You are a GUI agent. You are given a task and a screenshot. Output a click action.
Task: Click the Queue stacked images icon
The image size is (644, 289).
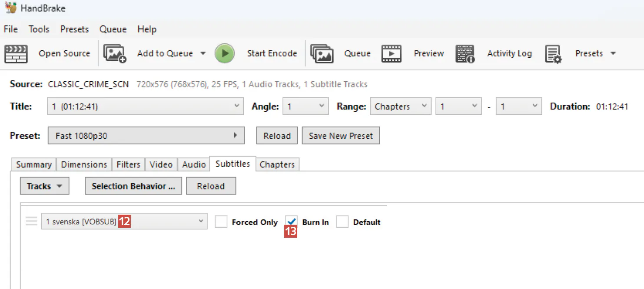[x=322, y=54]
